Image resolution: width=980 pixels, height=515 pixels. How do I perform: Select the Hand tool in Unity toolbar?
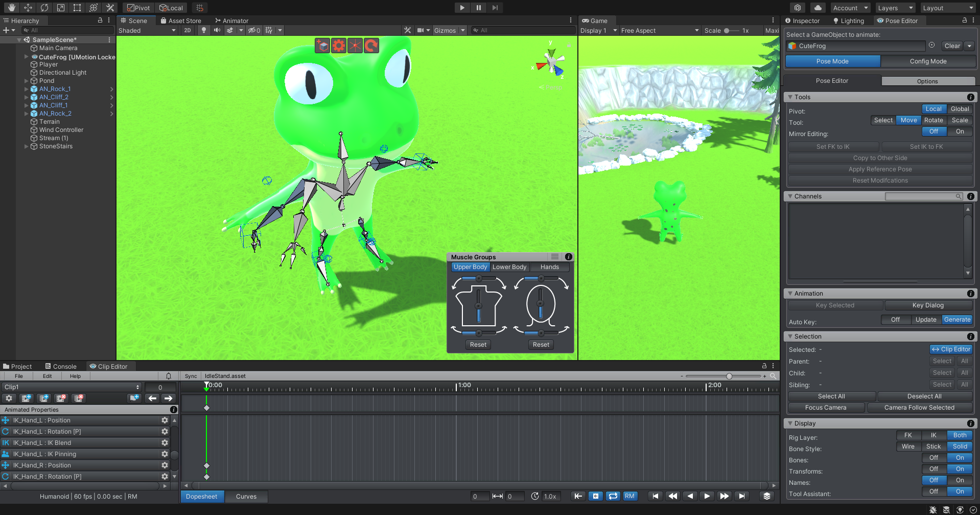[x=11, y=8]
